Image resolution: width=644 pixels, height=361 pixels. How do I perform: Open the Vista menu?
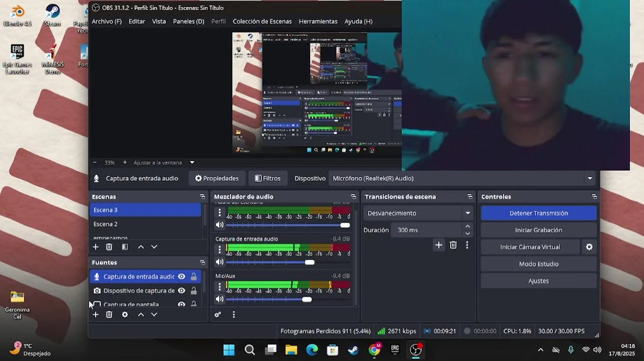(x=158, y=21)
